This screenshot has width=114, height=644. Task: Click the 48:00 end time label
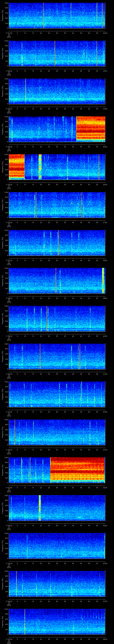105,639
